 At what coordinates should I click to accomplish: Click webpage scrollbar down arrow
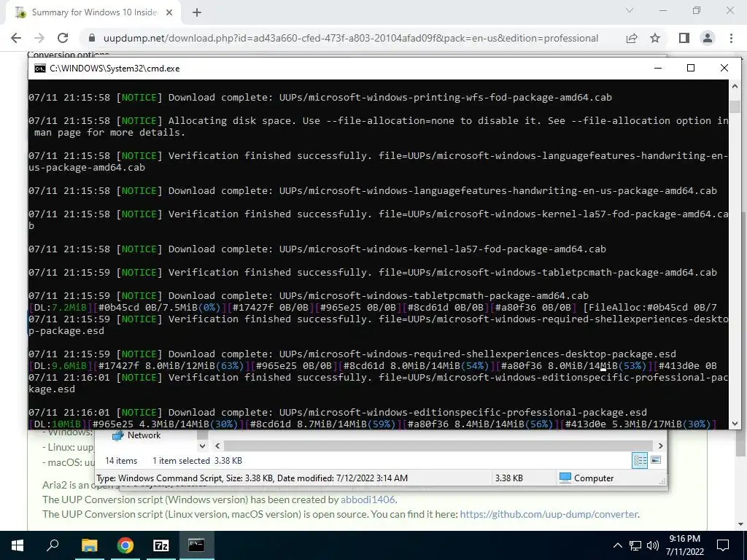point(741,524)
